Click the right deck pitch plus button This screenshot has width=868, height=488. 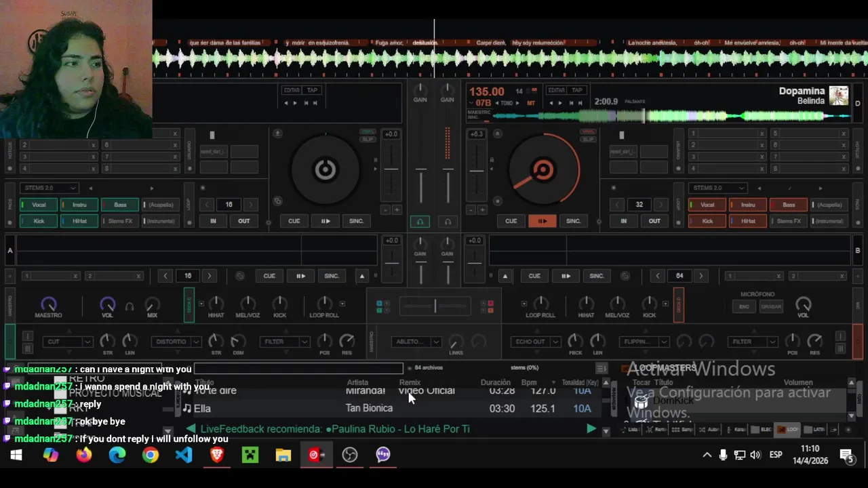pos(483,210)
